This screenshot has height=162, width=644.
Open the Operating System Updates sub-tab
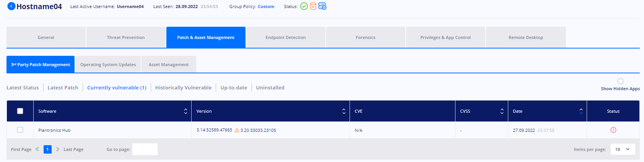pos(108,65)
